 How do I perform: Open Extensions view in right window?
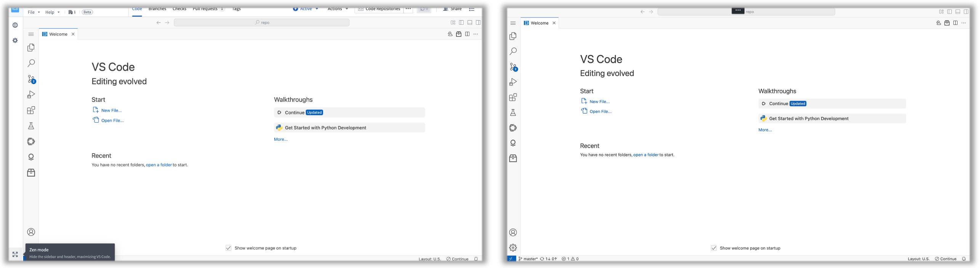click(x=513, y=97)
